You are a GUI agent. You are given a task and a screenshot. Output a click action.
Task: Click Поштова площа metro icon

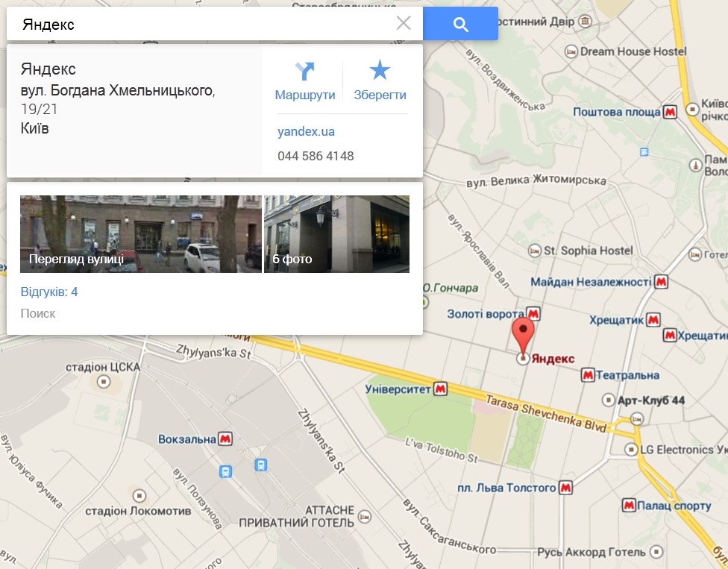(670, 112)
